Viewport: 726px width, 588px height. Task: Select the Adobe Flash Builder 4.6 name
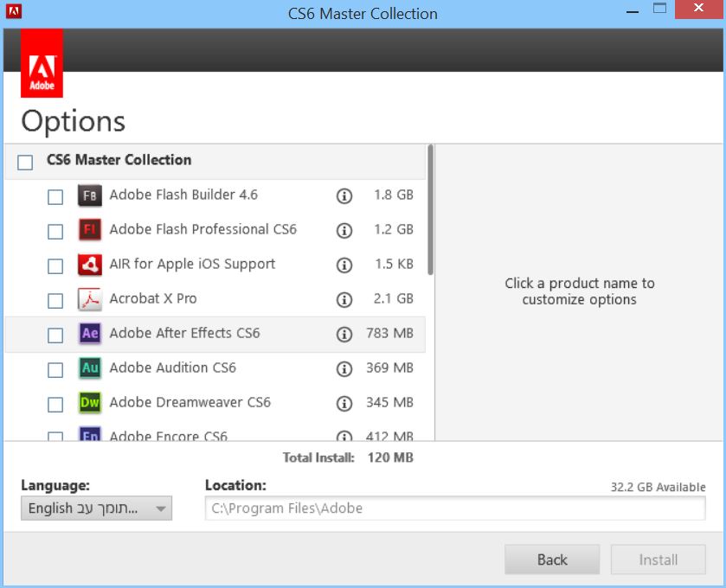coord(183,195)
